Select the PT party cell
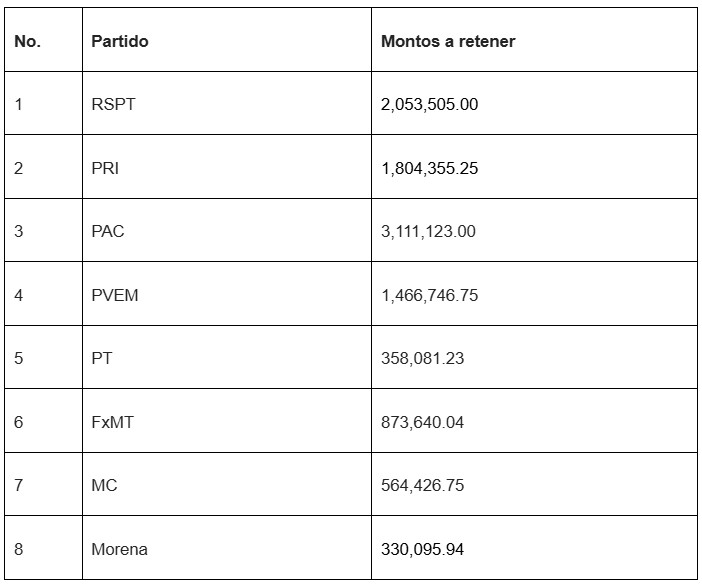The height and width of the screenshot is (586, 702). (x=101, y=358)
